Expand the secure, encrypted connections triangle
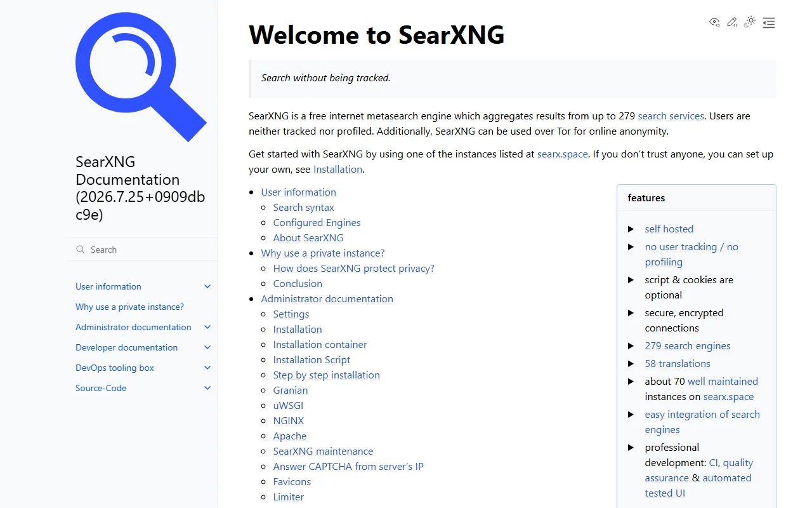Screen dimensions: 812x508 (631, 312)
